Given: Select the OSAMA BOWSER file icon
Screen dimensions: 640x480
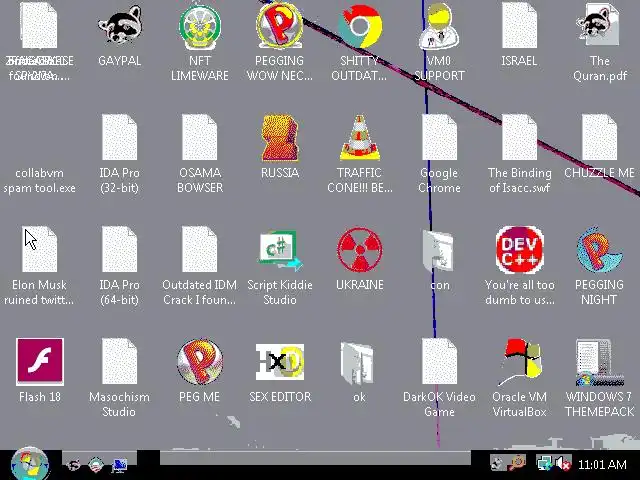Looking at the screenshot, I should pyautogui.click(x=200, y=138).
